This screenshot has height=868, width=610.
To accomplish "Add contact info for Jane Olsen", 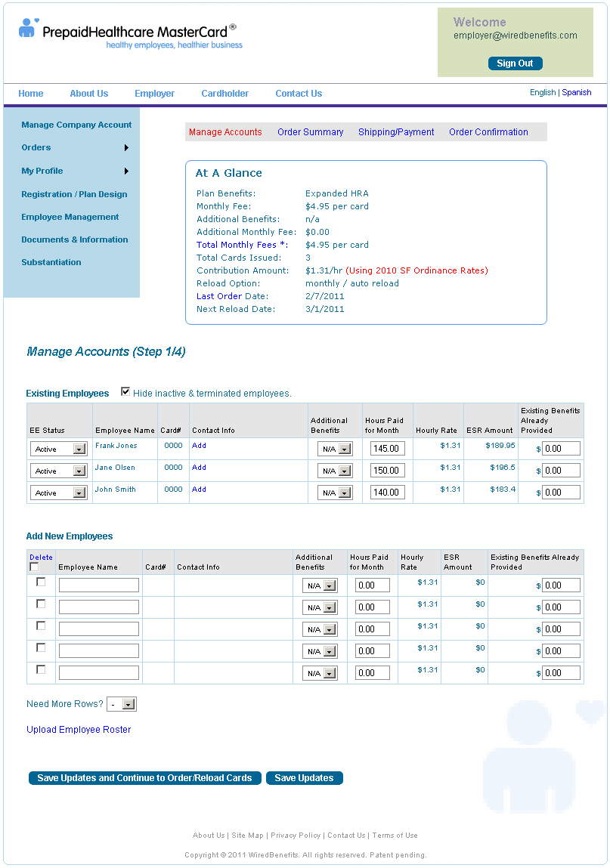I will (x=199, y=468).
